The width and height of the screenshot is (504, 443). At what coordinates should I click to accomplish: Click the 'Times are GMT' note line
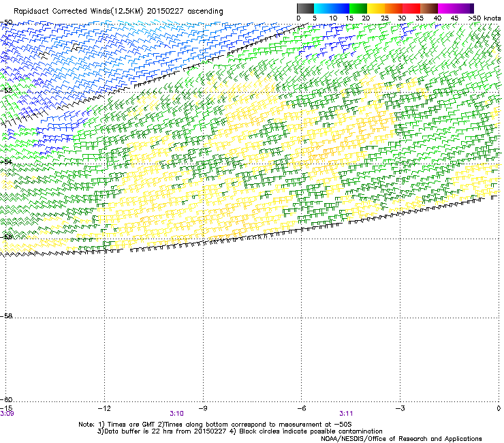(215, 425)
